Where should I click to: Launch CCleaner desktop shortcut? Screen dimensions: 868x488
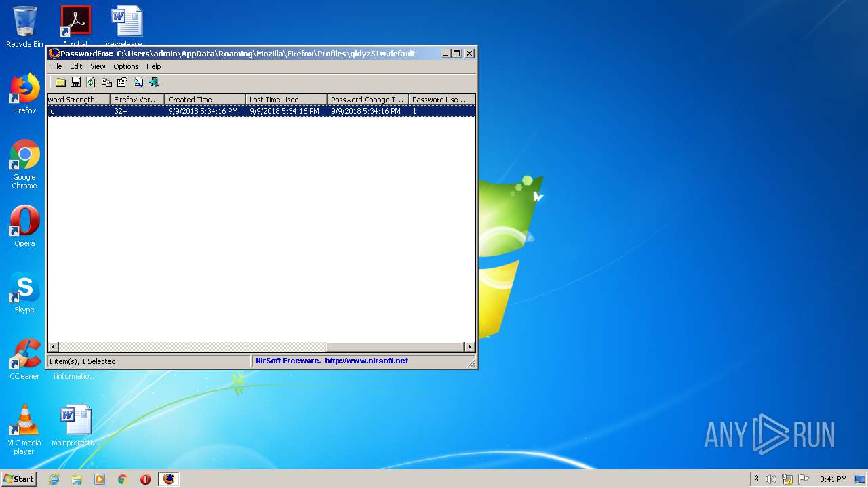[24, 359]
